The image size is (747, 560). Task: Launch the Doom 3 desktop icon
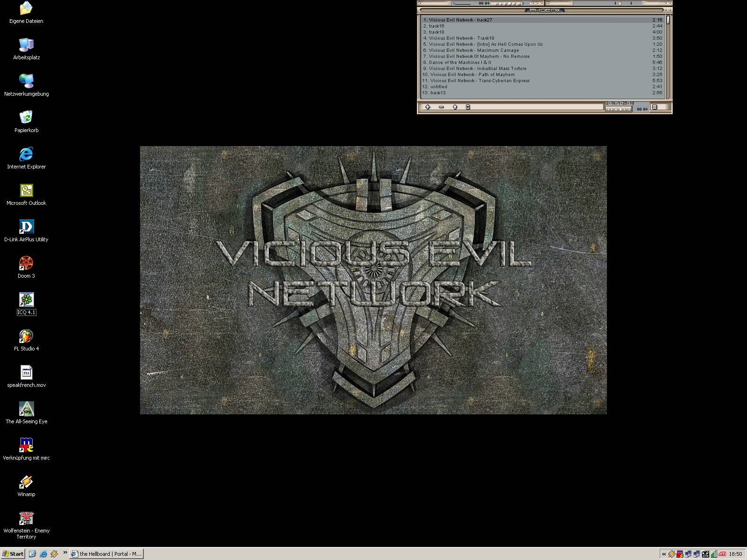[x=26, y=264]
